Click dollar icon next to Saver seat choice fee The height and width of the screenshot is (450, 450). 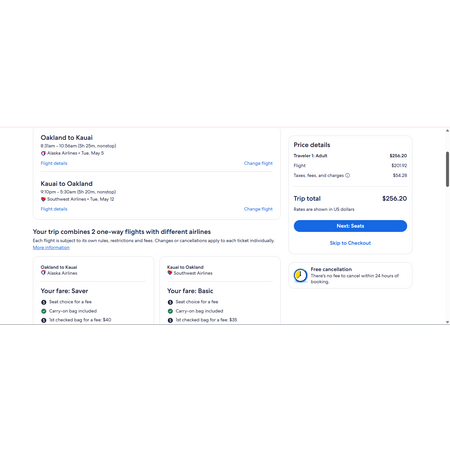(44, 302)
